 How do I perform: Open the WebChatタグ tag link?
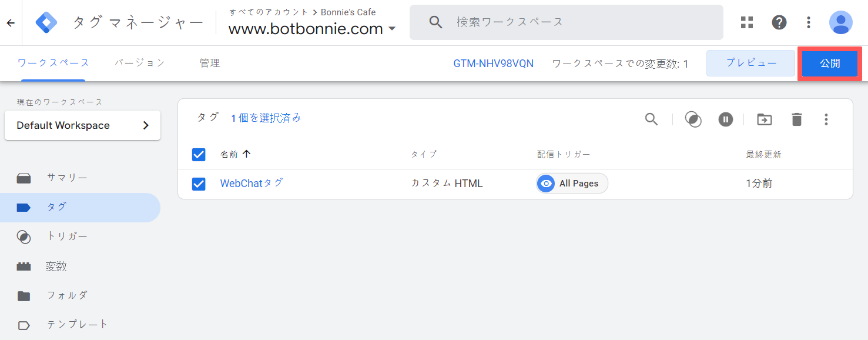[x=252, y=184]
